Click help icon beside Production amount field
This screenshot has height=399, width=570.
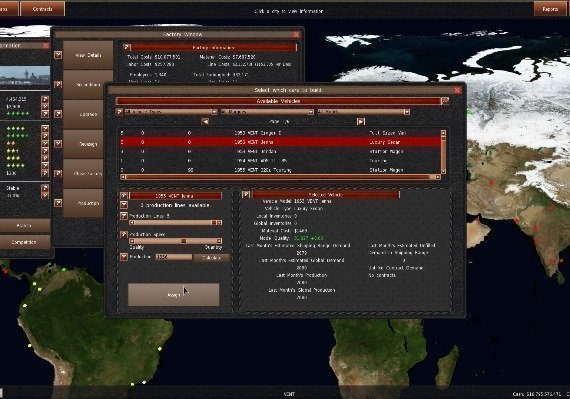tap(124, 257)
